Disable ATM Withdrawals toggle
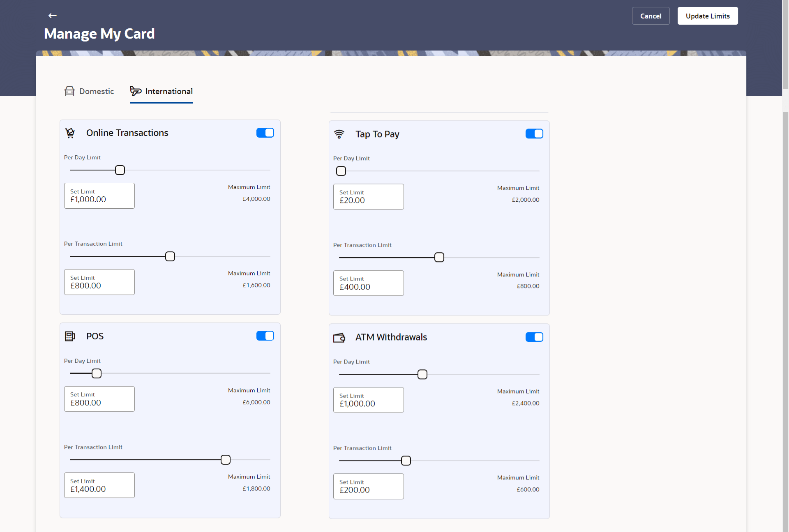This screenshot has width=789, height=532. click(x=534, y=337)
